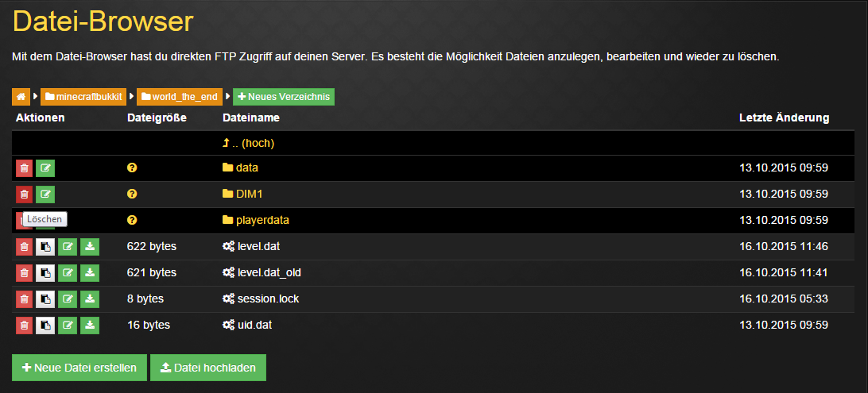Delete uid.dat using its trash icon
Image resolution: width=868 pixels, height=393 pixels.
(x=24, y=325)
